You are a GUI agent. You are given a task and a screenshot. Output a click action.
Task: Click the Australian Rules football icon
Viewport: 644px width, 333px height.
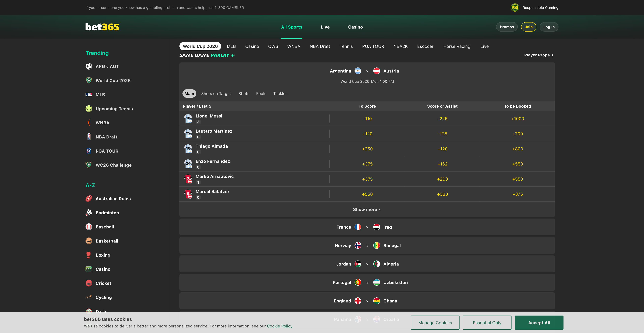click(89, 199)
